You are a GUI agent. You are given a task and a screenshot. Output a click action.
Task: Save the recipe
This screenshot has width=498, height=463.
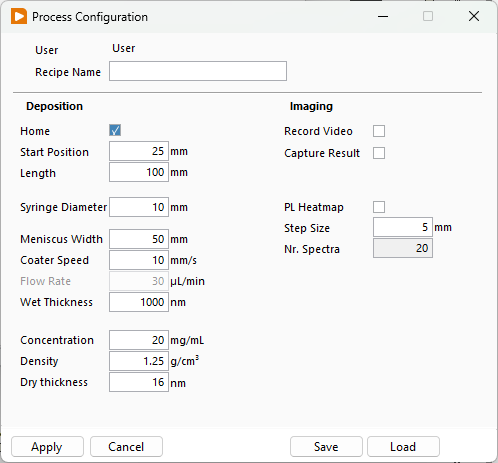pos(326,447)
